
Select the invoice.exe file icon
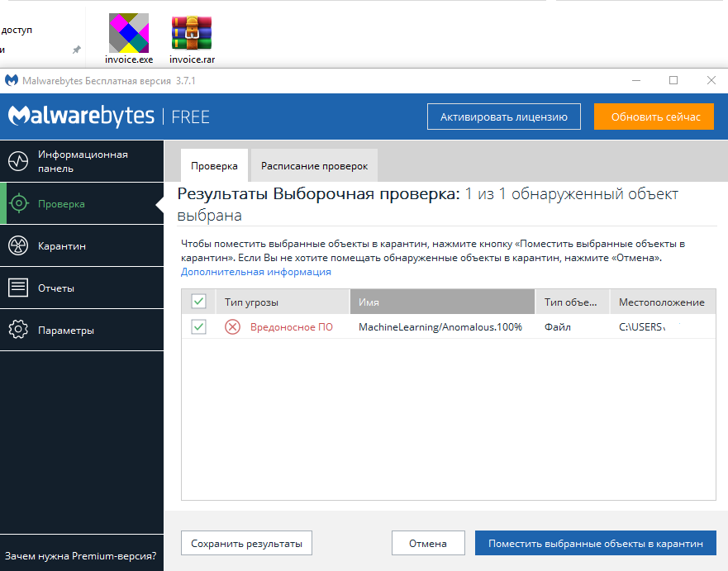[x=129, y=33]
